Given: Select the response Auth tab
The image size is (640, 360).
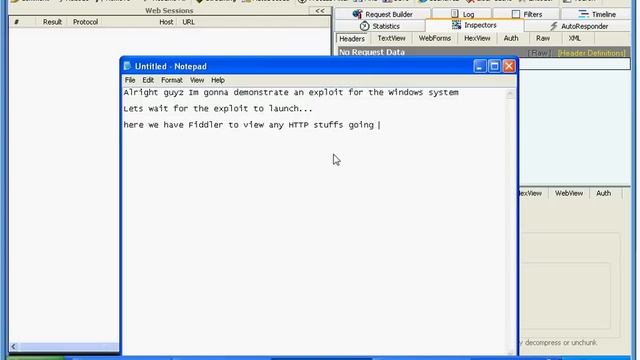Looking at the screenshot, I should pos(603,193).
